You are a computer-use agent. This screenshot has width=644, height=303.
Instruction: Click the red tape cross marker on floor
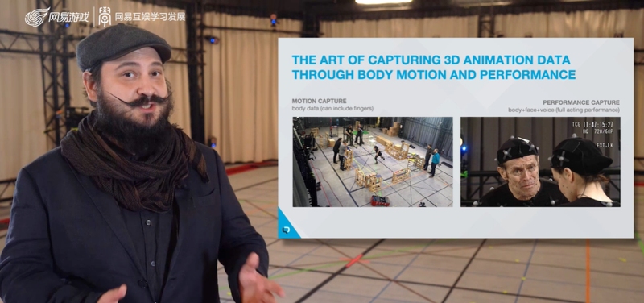coord(354,260)
